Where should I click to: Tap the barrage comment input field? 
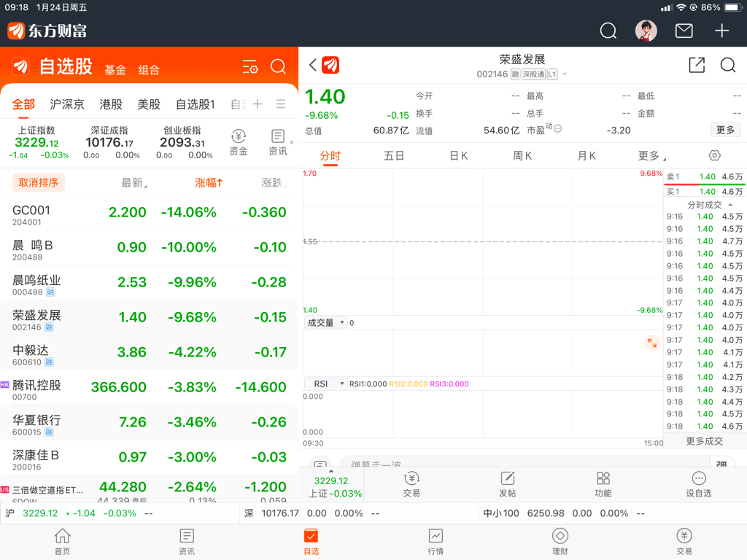point(524,463)
